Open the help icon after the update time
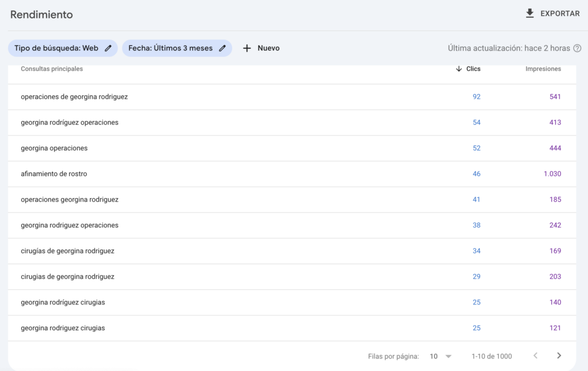 (x=578, y=48)
